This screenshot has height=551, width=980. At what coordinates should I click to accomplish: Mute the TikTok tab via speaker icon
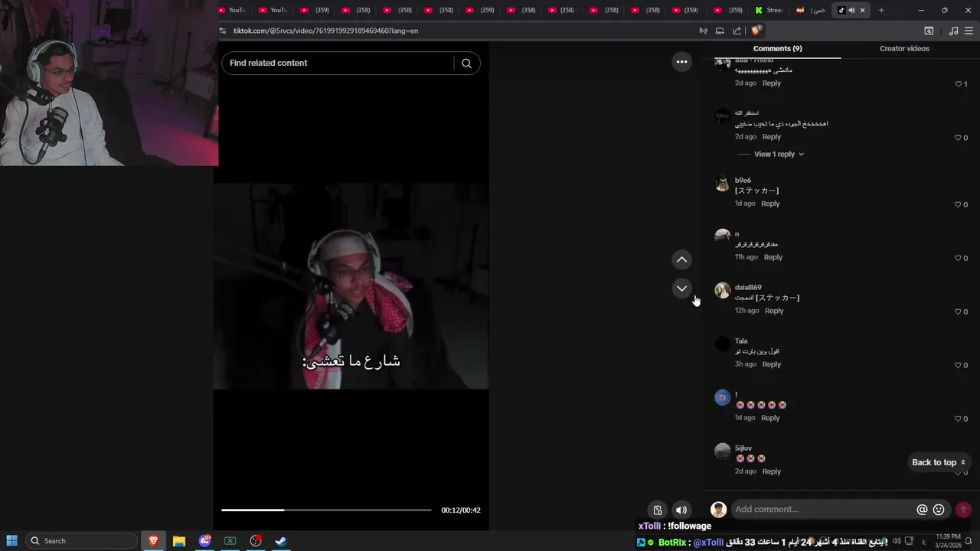tap(851, 10)
